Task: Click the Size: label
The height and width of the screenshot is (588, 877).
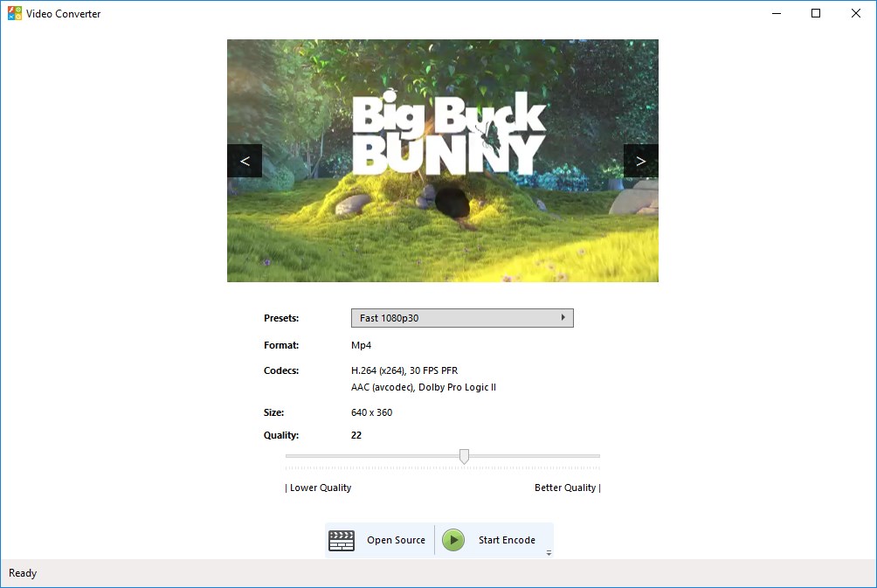Action: coord(274,412)
